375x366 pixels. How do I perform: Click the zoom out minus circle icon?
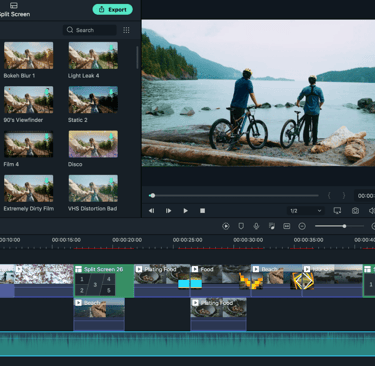(302, 226)
